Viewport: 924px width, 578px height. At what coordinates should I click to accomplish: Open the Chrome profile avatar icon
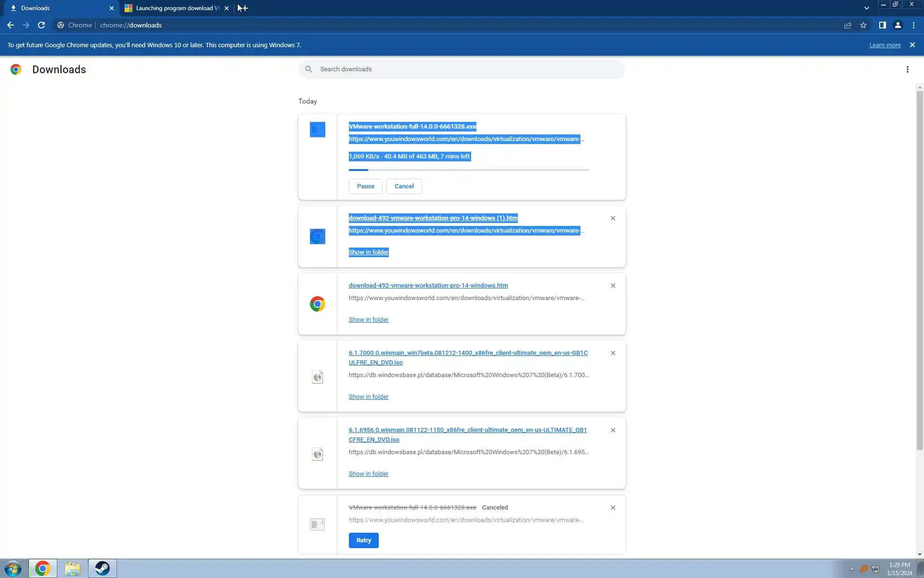(x=898, y=25)
